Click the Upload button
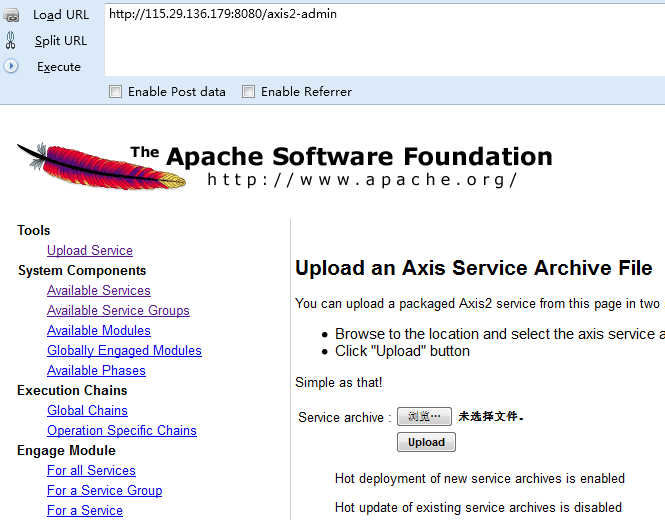This screenshot has height=520, width=665. [426, 442]
